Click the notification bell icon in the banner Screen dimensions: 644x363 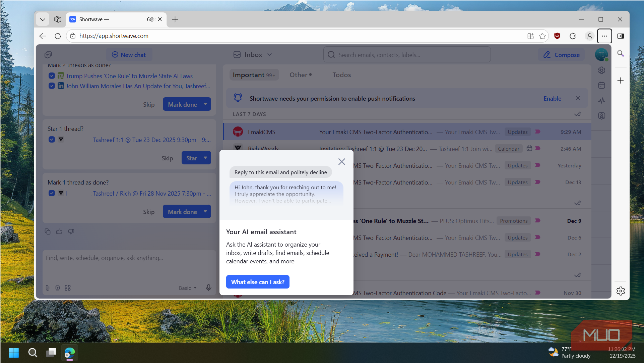click(x=238, y=98)
